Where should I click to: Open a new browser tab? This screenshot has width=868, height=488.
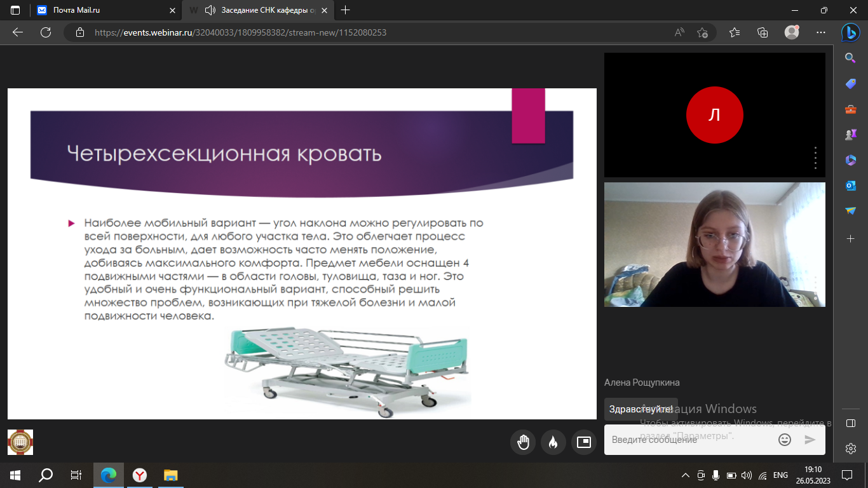coord(346,10)
